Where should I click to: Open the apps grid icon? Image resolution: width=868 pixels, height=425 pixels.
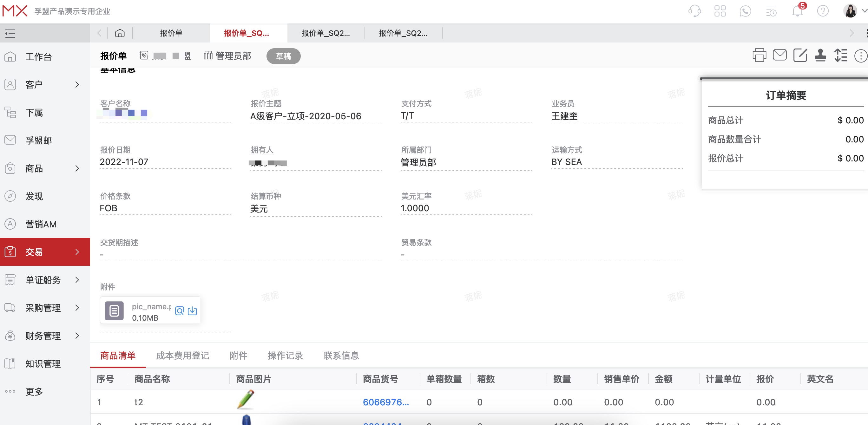720,11
